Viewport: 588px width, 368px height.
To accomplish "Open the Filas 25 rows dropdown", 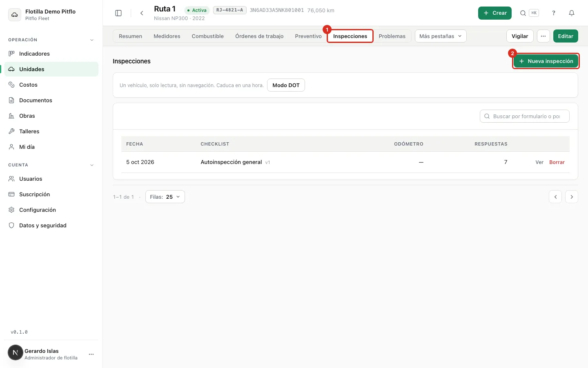I will (x=165, y=197).
